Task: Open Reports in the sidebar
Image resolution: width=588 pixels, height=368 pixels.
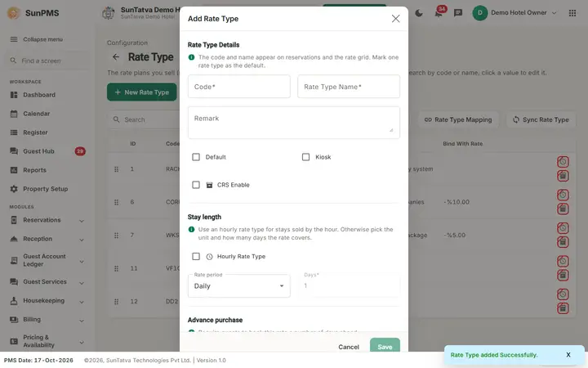Action: tap(34, 170)
